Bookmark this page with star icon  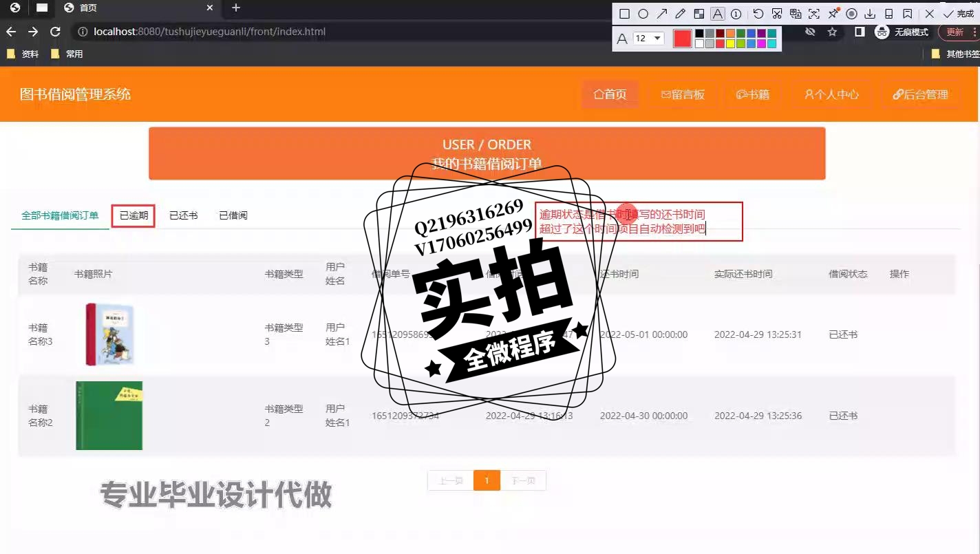(832, 32)
